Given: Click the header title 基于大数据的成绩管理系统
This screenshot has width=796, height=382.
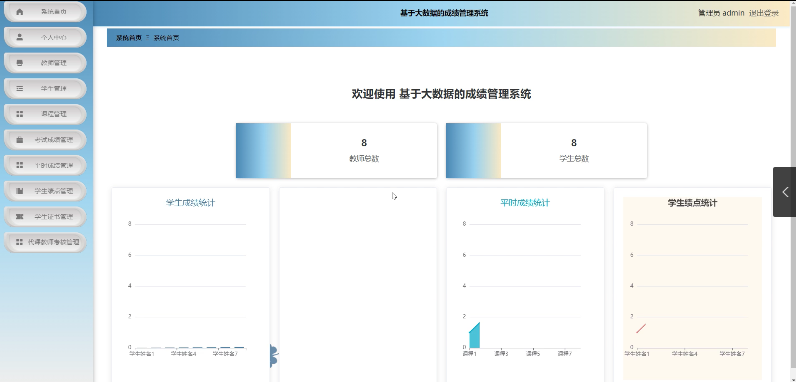Looking at the screenshot, I should coord(444,13).
